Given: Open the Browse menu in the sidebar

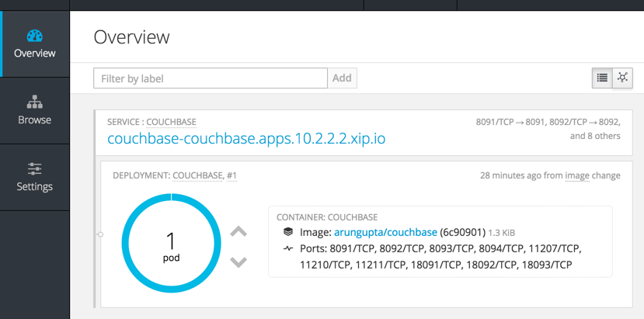Looking at the screenshot, I should [x=35, y=110].
